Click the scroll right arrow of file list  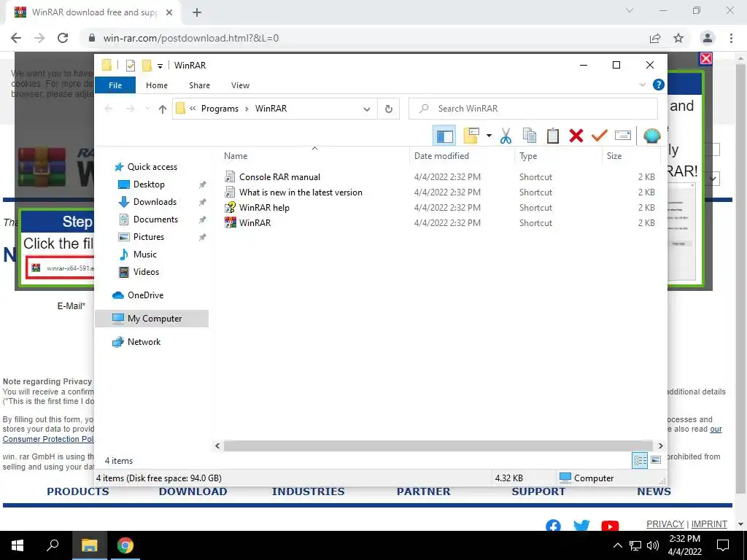coord(660,446)
